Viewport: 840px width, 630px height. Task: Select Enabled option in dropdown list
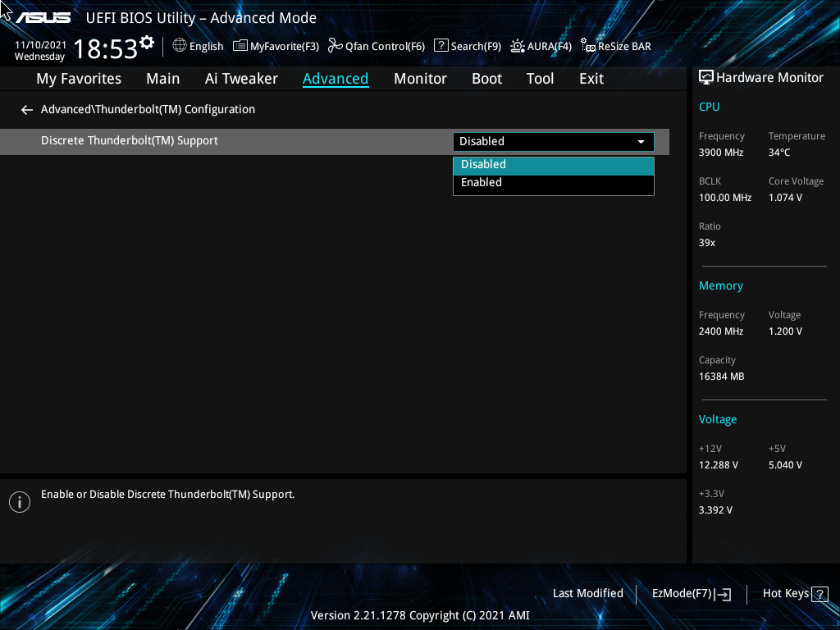pos(554,183)
